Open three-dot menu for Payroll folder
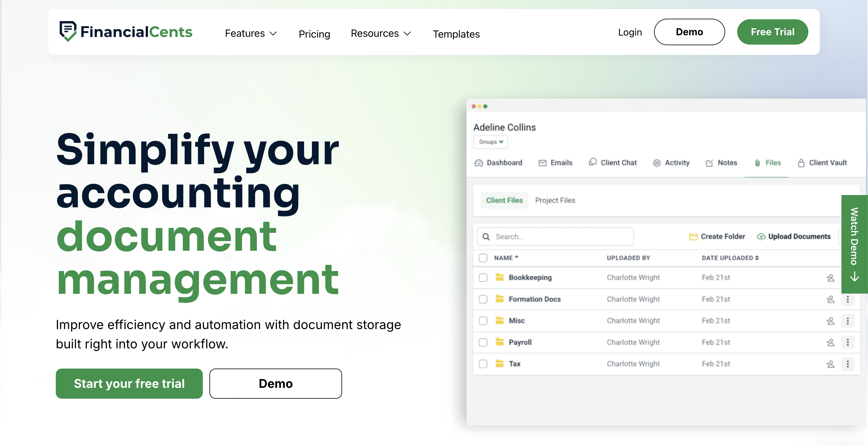Image resolution: width=868 pixels, height=446 pixels. coord(848,343)
